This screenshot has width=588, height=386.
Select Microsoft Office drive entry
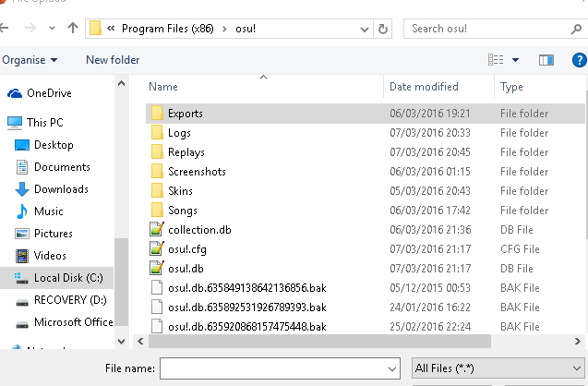point(74,322)
